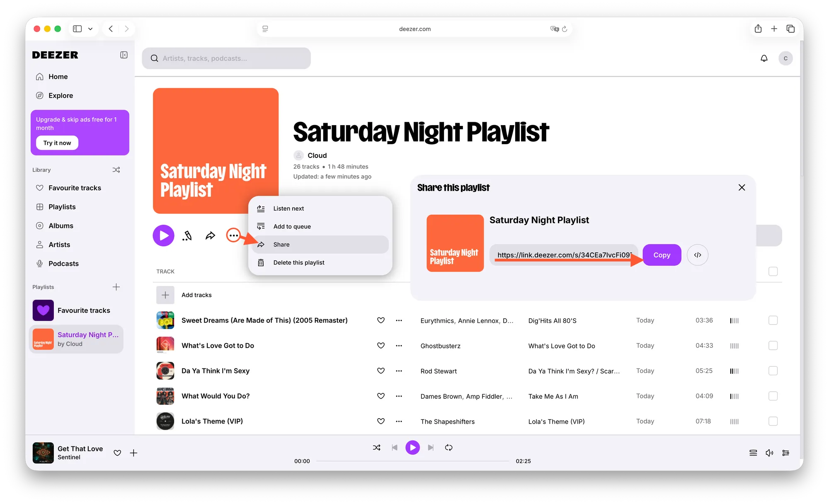Skip to previous track in player
Viewport: 829px width, 504px height.
point(395,448)
